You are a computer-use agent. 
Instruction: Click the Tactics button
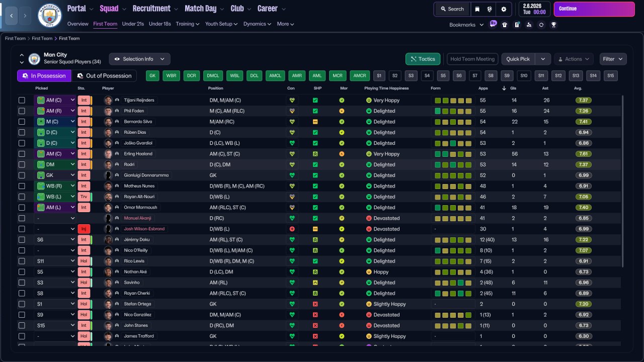[423, 59]
